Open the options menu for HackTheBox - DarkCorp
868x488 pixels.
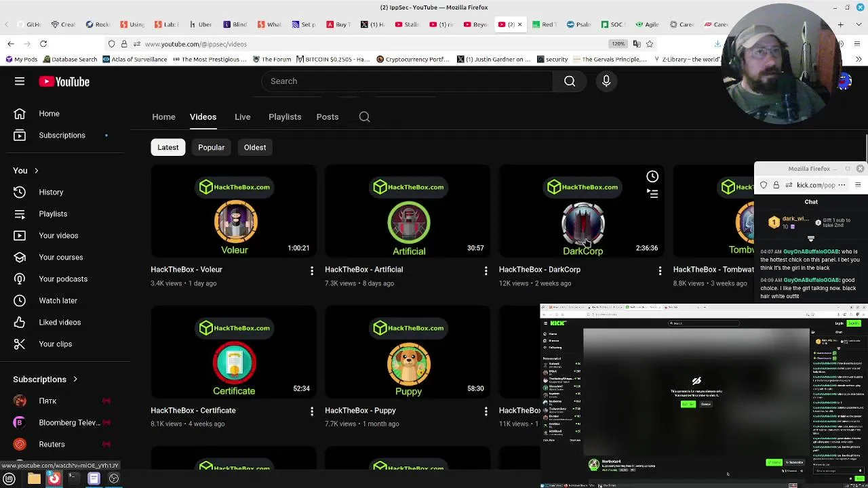click(660, 271)
